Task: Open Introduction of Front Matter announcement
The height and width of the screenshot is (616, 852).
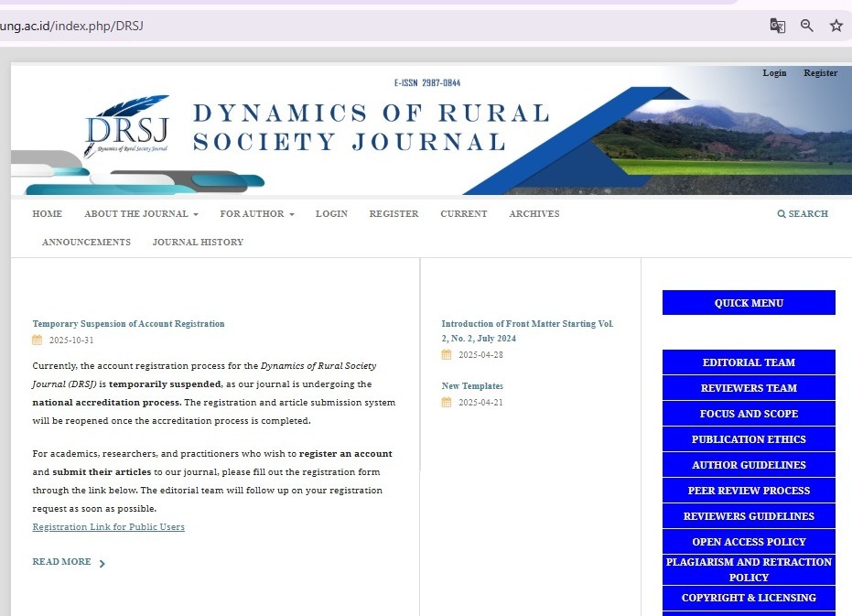Action: 528,330
